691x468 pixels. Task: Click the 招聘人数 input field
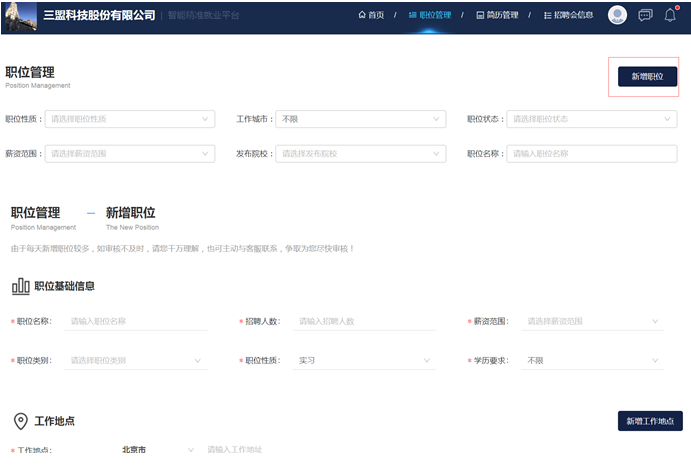pos(365,321)
